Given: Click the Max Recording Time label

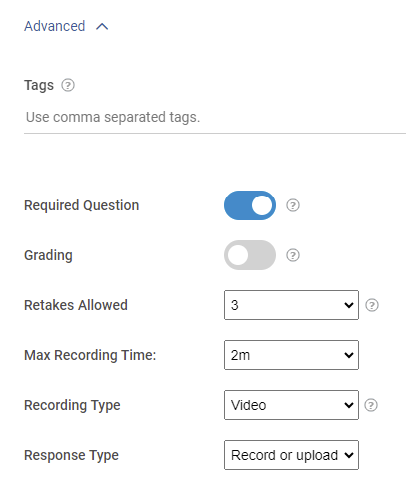Looking at the screenshot, I should (90, 355).
